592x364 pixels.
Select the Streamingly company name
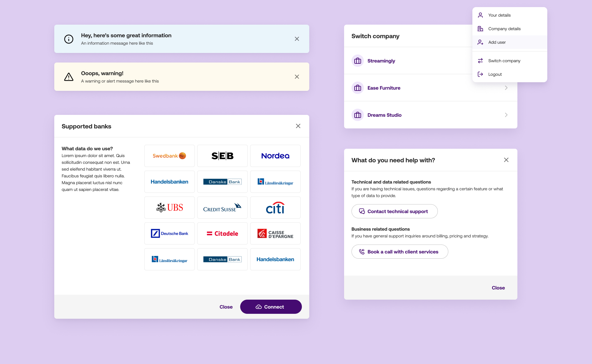click(x=381, y=61)
